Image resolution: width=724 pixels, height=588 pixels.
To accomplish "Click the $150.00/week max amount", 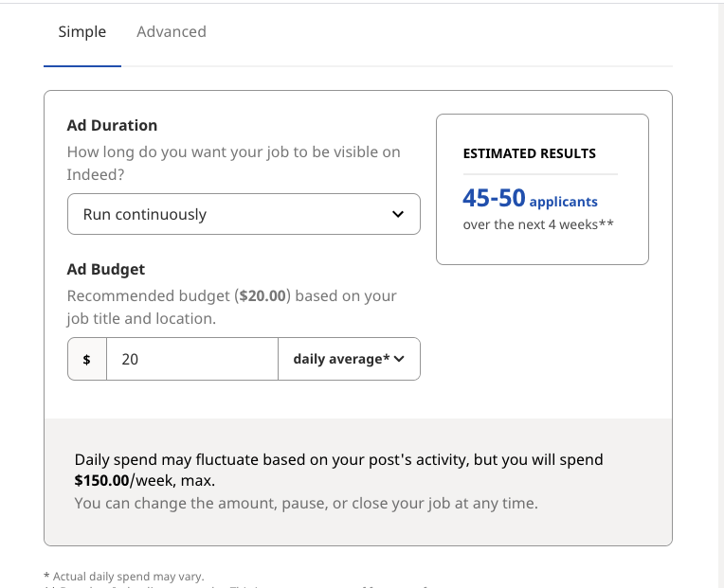I will [x=102, y=481].
